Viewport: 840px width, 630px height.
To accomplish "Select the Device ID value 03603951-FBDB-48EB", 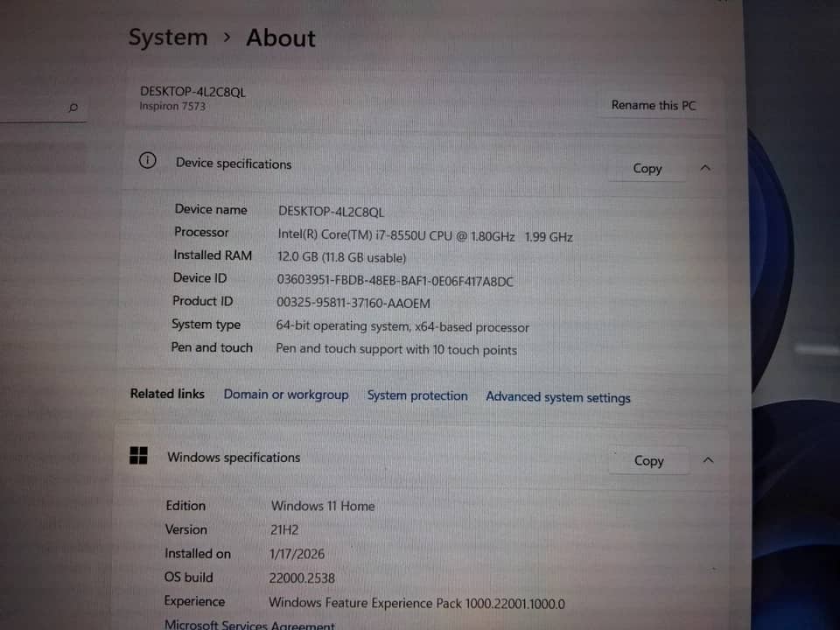I will 395,281.
